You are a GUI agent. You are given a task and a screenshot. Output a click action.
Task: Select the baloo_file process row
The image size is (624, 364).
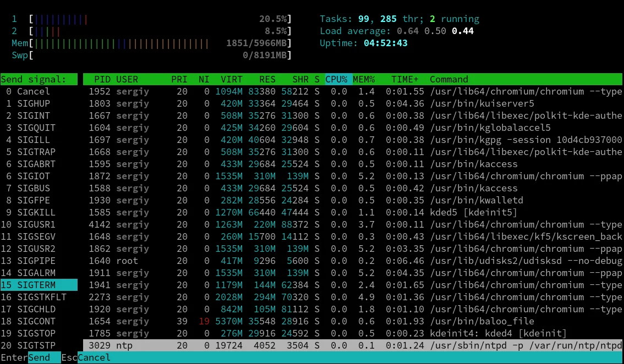tap(352, 321)
